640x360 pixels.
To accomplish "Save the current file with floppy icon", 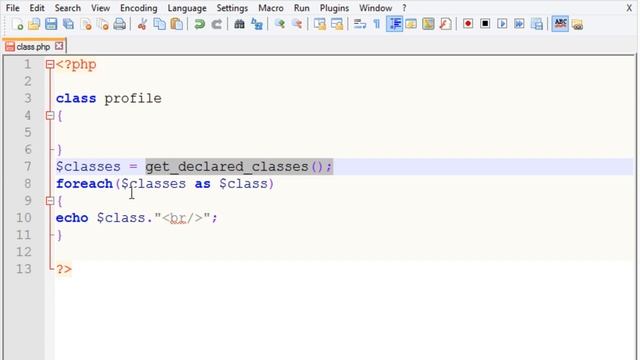I will (x=51, y=24).
